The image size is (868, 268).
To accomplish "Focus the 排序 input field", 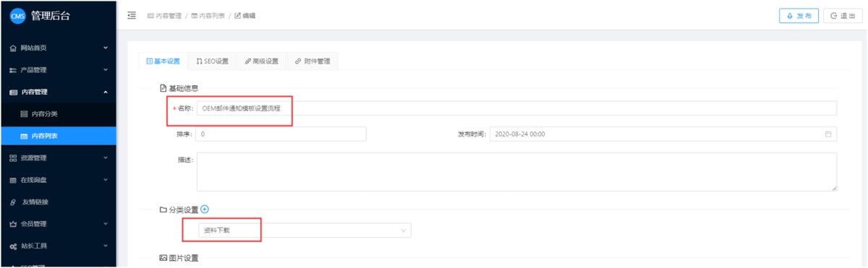I will tap(281, 134).
